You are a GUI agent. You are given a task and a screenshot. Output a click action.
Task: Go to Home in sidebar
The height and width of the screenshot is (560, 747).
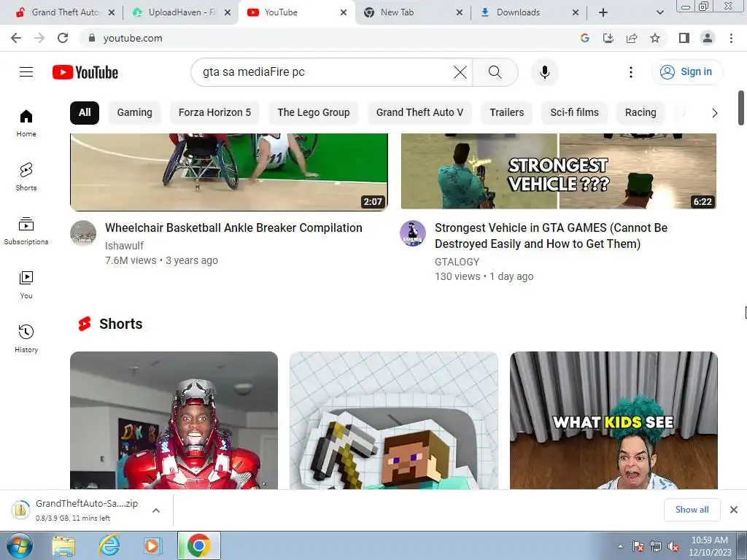pos(26,123)
